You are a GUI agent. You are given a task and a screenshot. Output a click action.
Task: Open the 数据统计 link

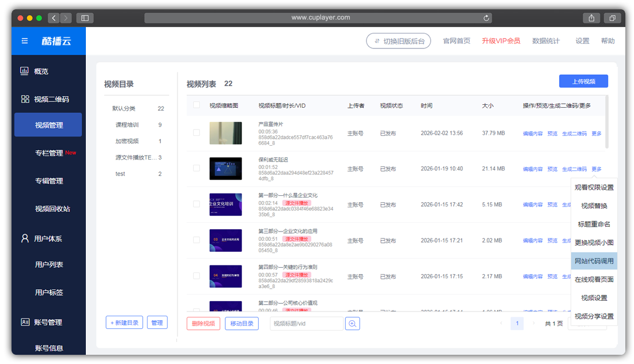tap(546, 41)
